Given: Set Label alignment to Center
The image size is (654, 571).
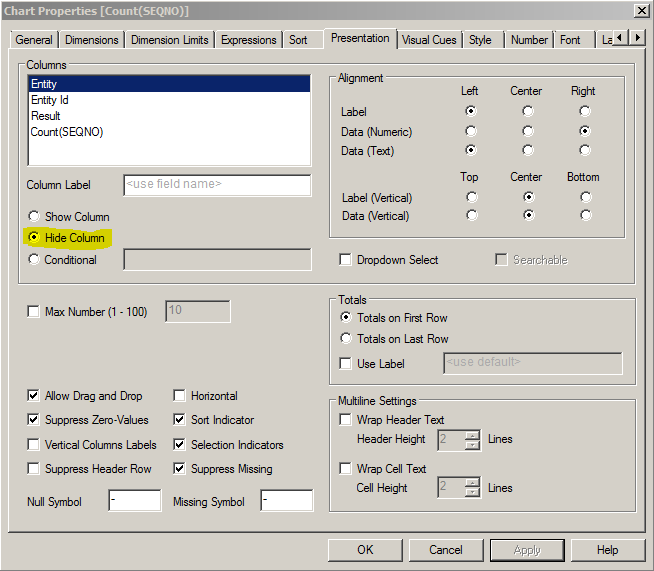Looking at the screenshot, I should [528, 111].
